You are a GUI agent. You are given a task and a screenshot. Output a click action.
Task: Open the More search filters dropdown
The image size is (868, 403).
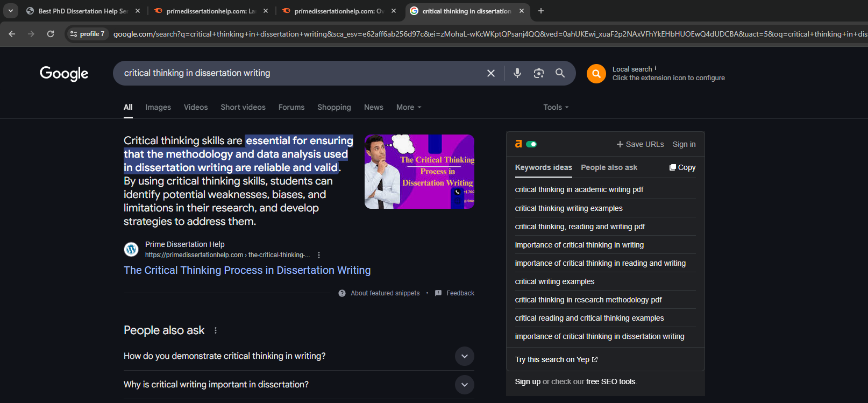coord(409,107)
